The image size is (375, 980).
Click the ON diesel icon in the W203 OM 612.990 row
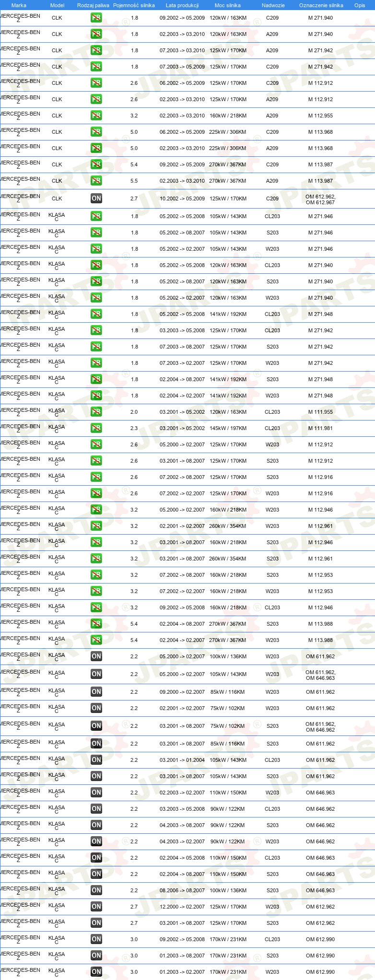pos(96,972)
